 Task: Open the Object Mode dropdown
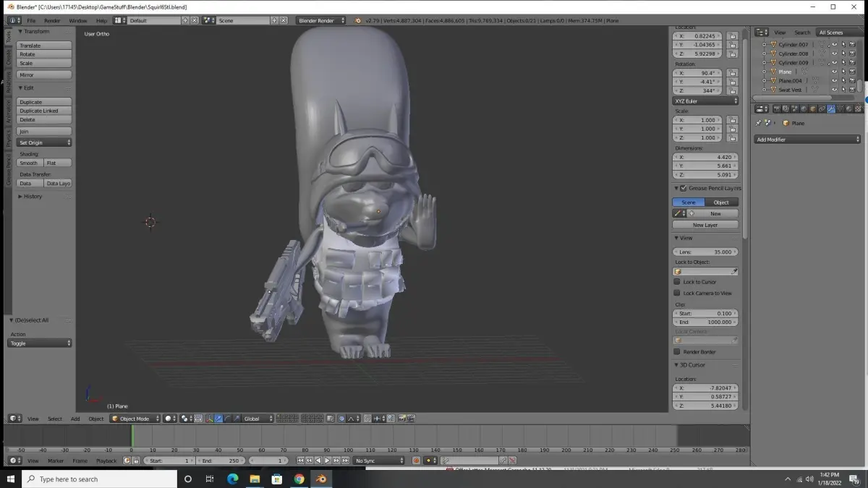135,419
